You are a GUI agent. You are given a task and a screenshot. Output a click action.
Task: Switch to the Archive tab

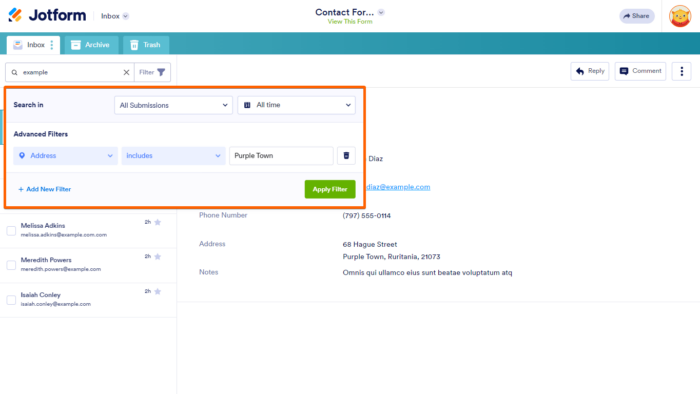pos(91,45)
